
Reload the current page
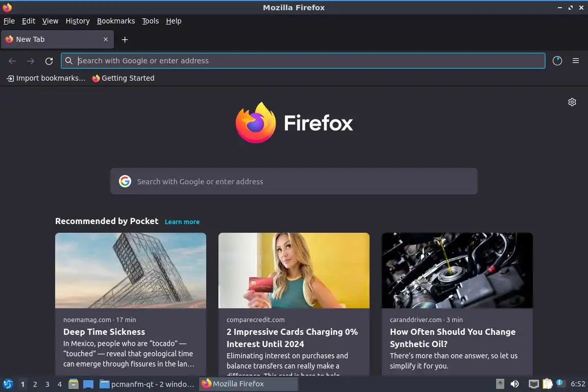click(49, 61)
